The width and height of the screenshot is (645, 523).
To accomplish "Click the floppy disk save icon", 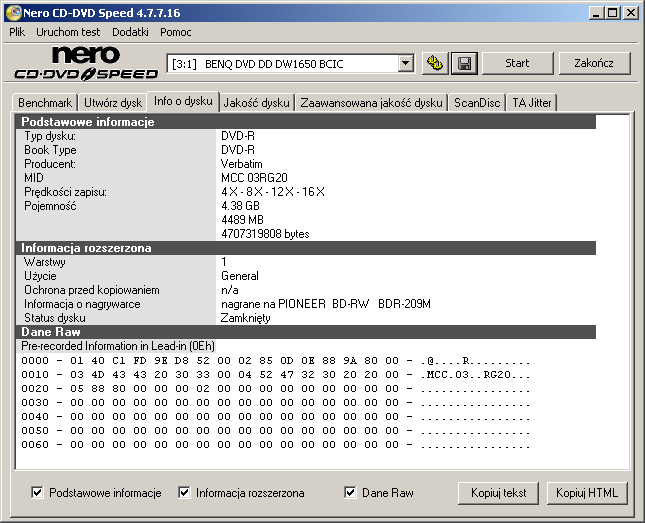I will coord(464,63).
